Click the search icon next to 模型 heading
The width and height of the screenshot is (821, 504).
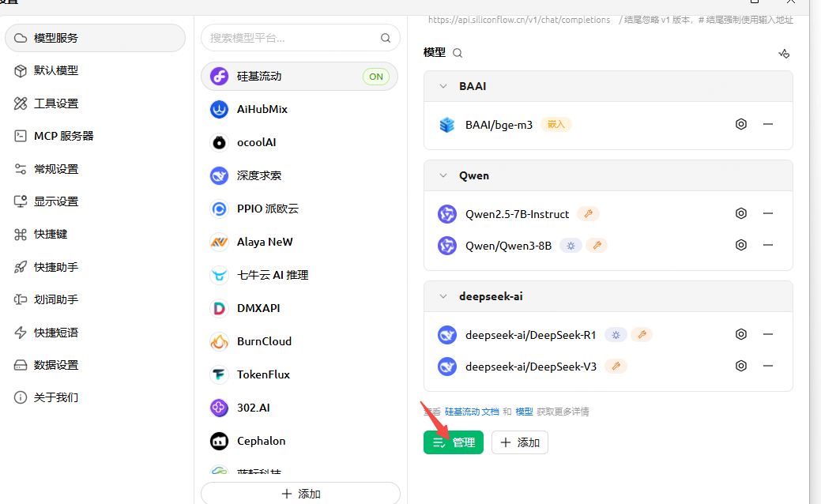[457, 53]
